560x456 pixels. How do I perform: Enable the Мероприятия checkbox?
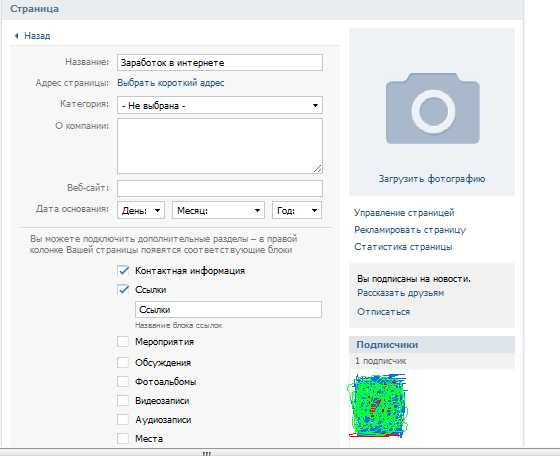[123, 342]
